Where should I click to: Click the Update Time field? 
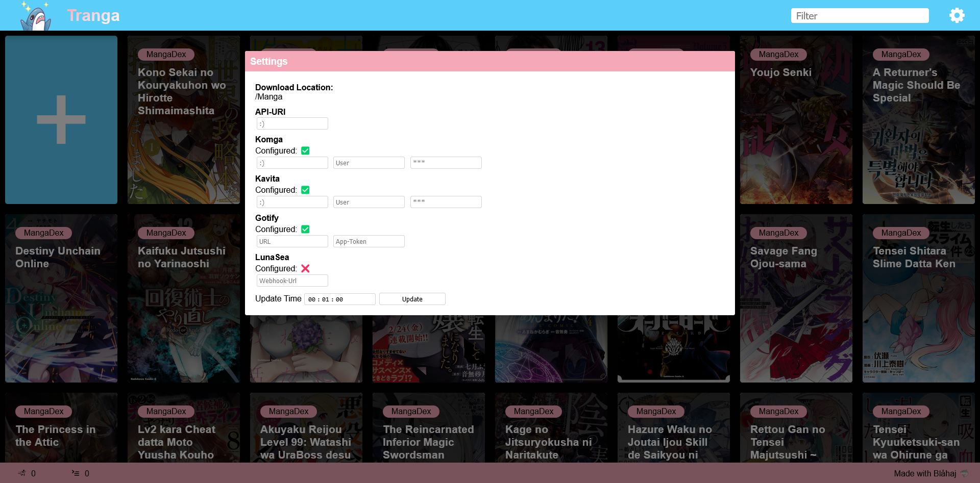coord(340,299)
